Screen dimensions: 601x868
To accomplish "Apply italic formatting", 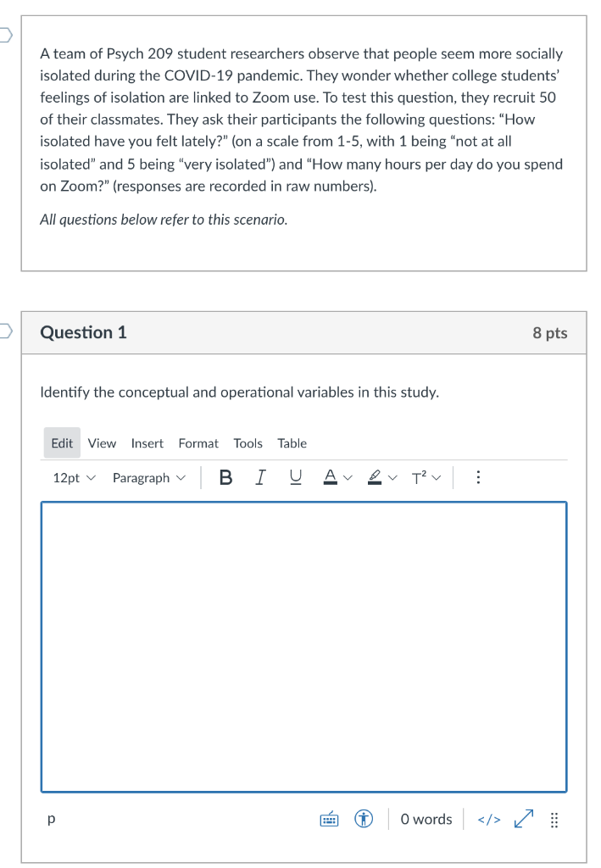I will coord(260,476).
